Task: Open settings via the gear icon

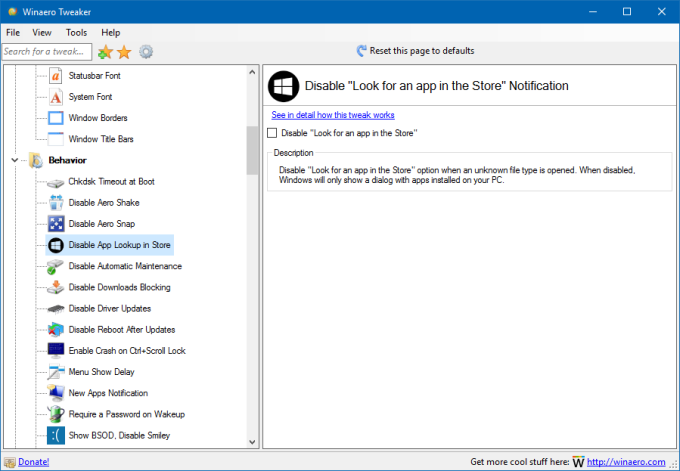Action: point(146,51)
